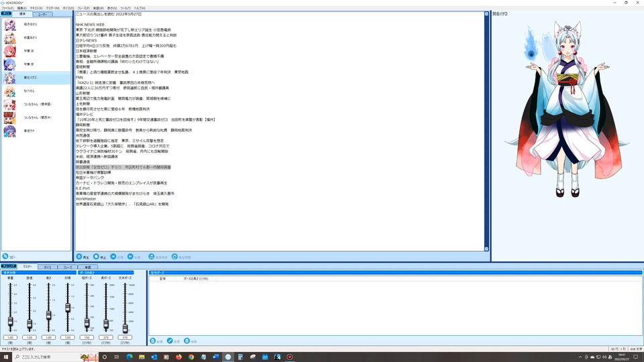The height and width of the screenshot is (362, 644).
Task: Open Firefox from the Windows taskbar
Action: (178, 357)
